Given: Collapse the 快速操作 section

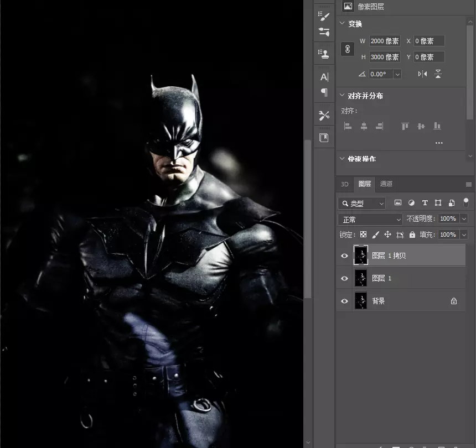Looking at the screenshot, I should pos(342,158).
